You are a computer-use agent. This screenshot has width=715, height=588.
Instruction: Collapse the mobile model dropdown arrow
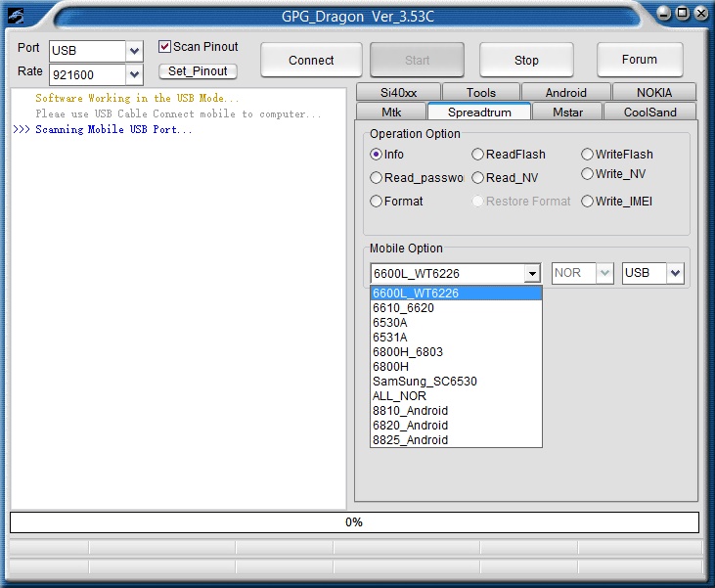click(x=532, y=274)
